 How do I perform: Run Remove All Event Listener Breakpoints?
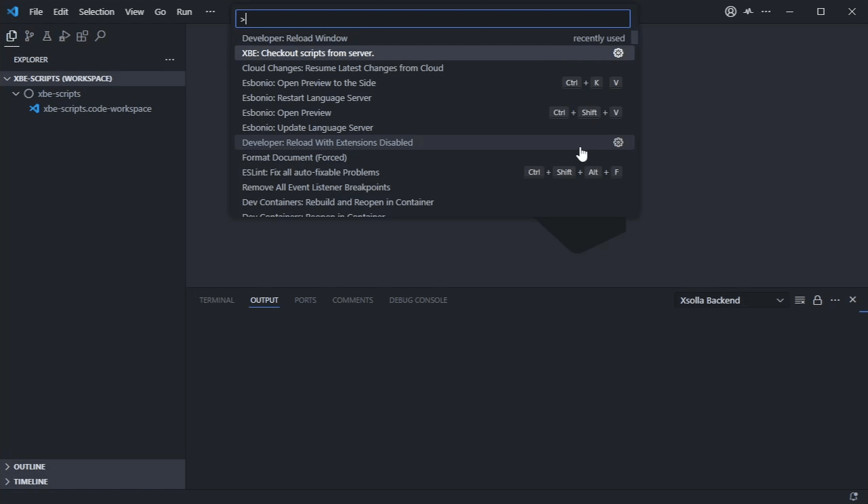click(x=434, y=187)
